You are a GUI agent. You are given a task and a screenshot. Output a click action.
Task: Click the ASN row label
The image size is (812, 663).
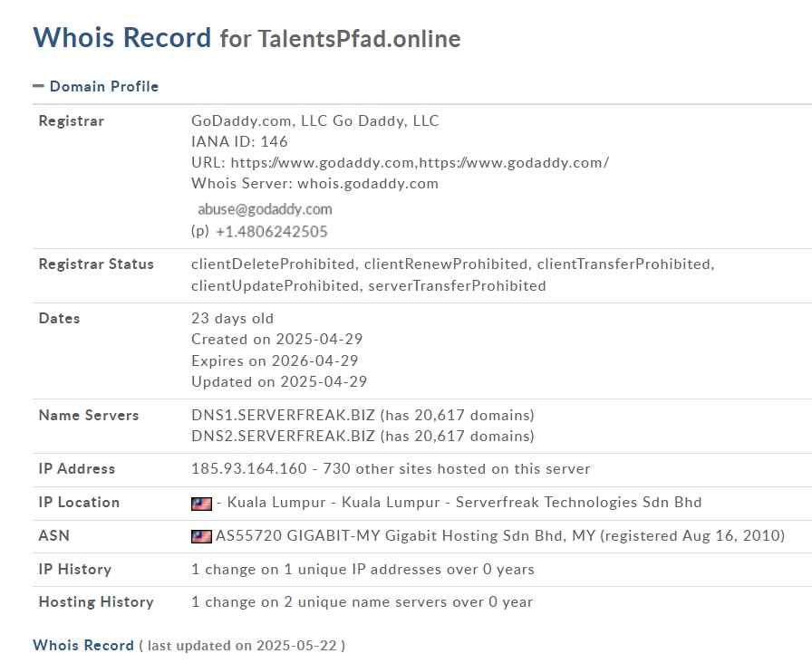54,535
